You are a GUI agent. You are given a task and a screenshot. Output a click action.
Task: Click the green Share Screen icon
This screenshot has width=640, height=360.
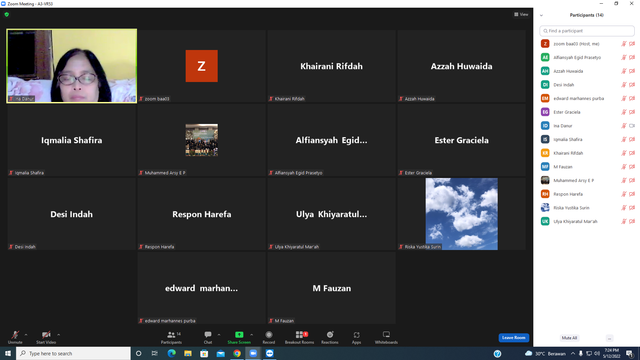[x=239, y=335]
